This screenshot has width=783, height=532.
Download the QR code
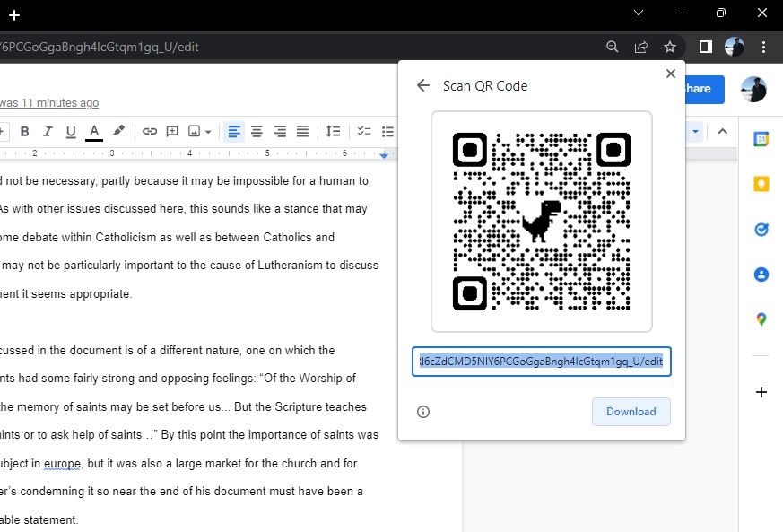631,411
